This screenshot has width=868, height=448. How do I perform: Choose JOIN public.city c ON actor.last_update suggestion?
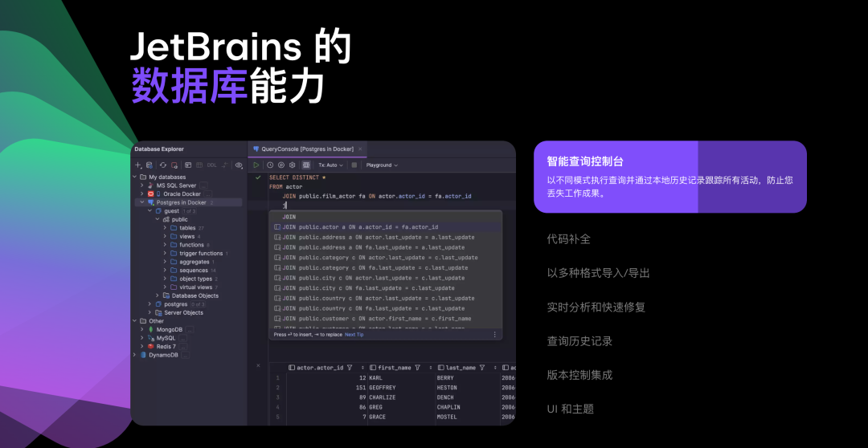(x=385, y=278)
